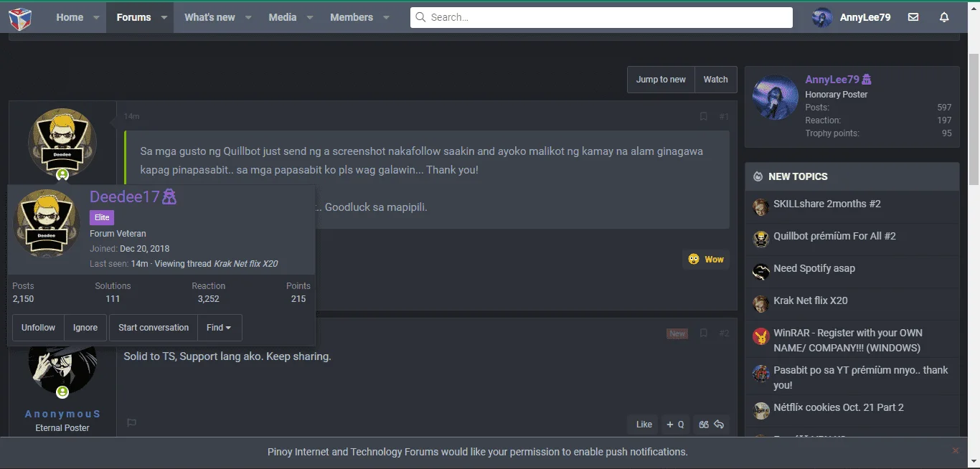The width and height of the screenshot is (980, 469).
Task: Click into the Search field
Action: (601, 17)
